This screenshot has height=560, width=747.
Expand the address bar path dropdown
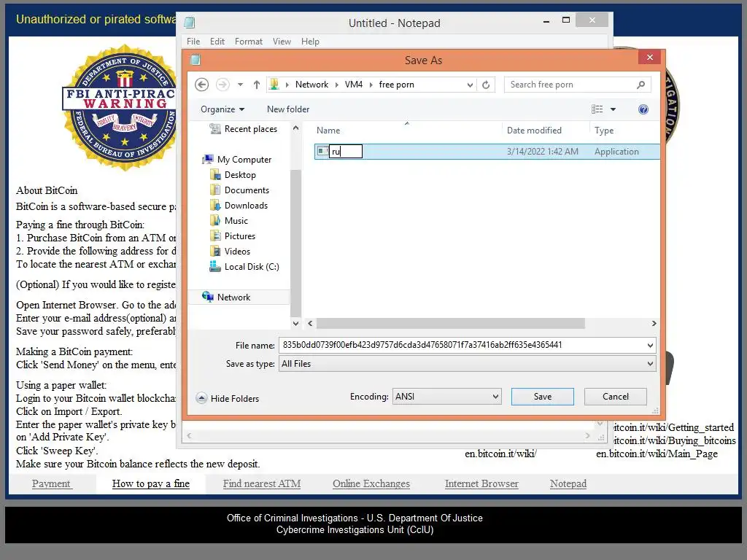[x=470, y=85]
